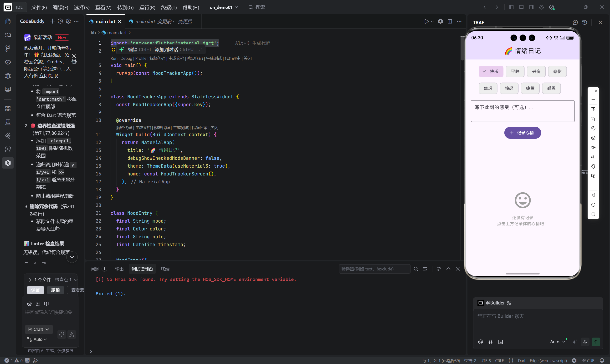
Task: Toggle the secondary side bar layout icon
Action: click(x=531, y=7)
